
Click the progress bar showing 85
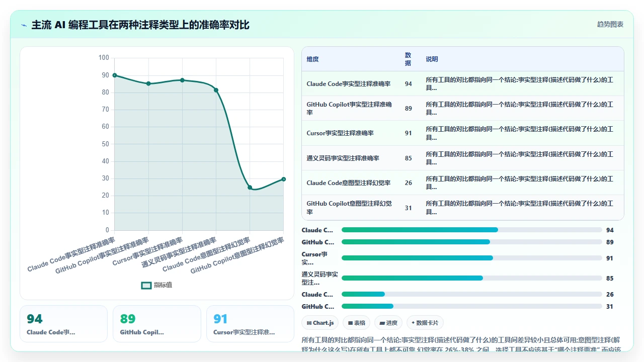coord(472,278)
